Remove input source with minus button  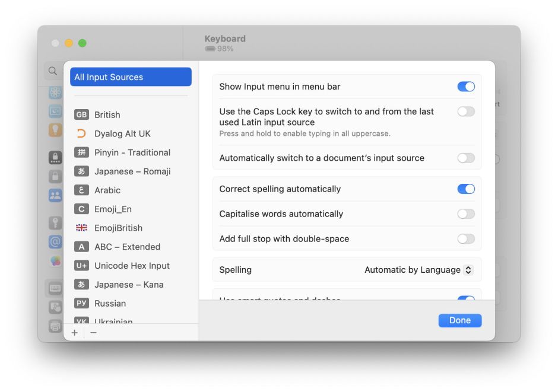(93, 333)
